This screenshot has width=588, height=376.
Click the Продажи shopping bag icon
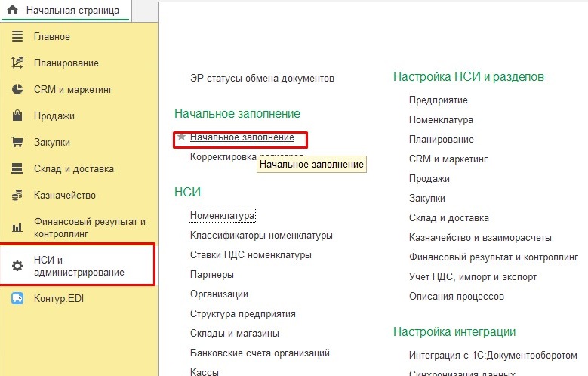[18, 116]
